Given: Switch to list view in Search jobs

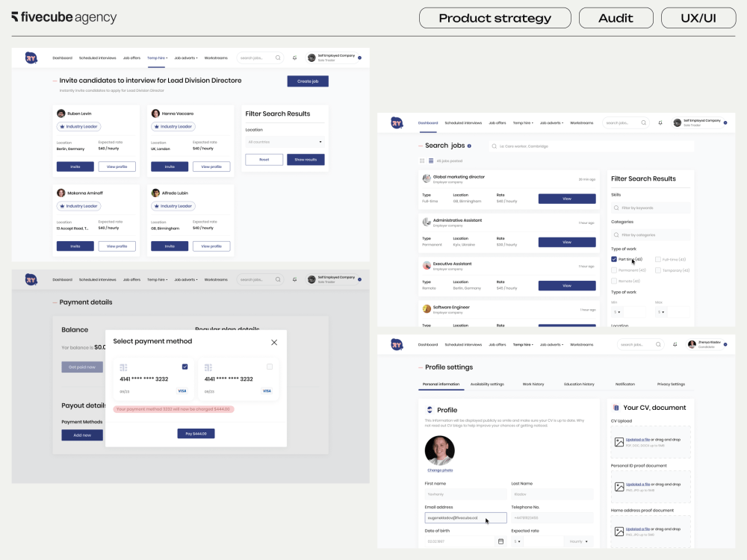Looking at the screenshot, I should [x=431, y=161].
